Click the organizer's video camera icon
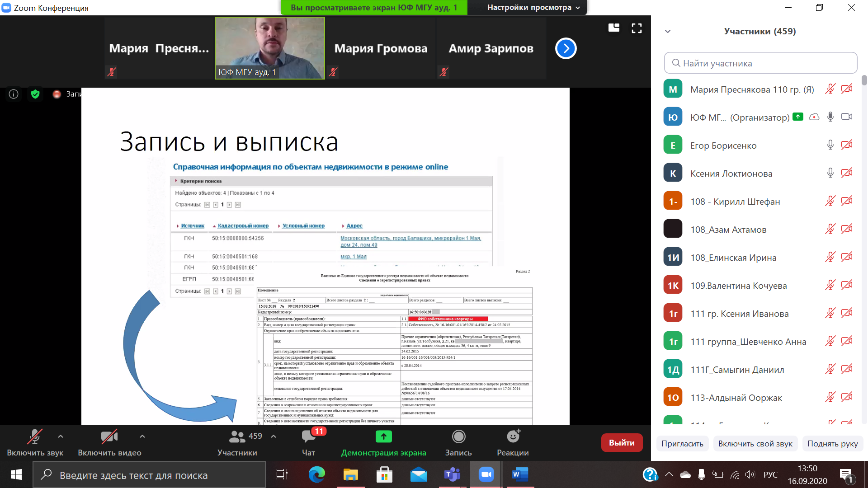 [847, 117]
